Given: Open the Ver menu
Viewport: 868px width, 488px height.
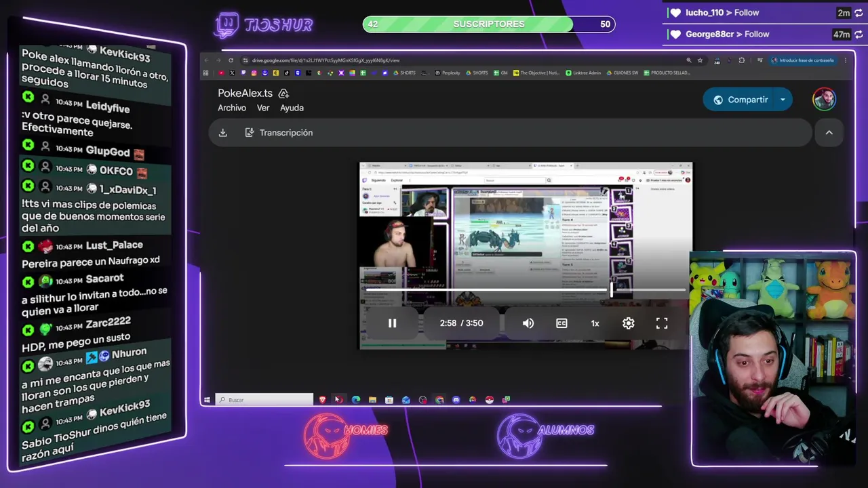Looking at the screenshot, I should (263, 108).
